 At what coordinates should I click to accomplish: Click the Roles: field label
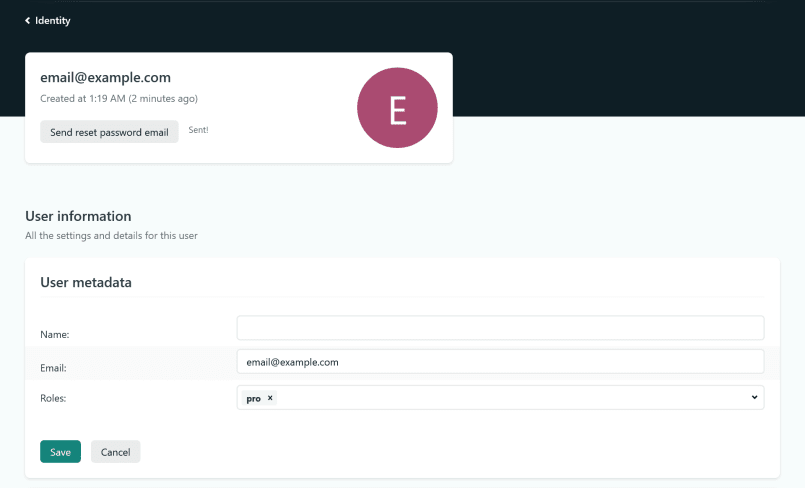coord(53,398)
